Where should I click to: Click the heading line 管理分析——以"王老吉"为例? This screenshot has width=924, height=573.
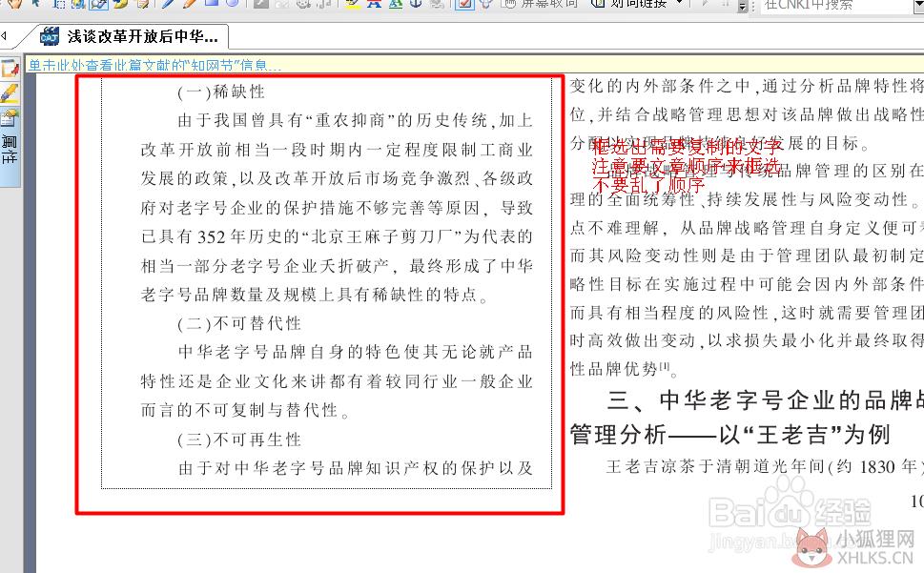coord(729,435)
